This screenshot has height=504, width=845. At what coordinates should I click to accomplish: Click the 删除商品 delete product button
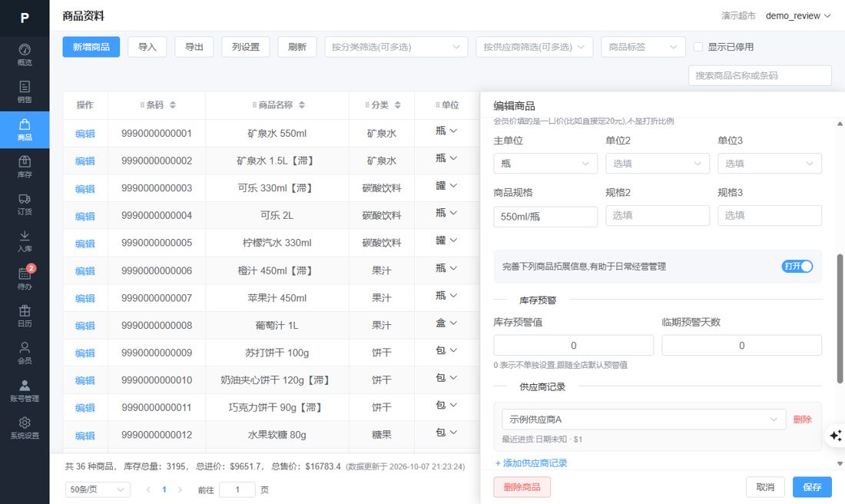tap(522, 487)
